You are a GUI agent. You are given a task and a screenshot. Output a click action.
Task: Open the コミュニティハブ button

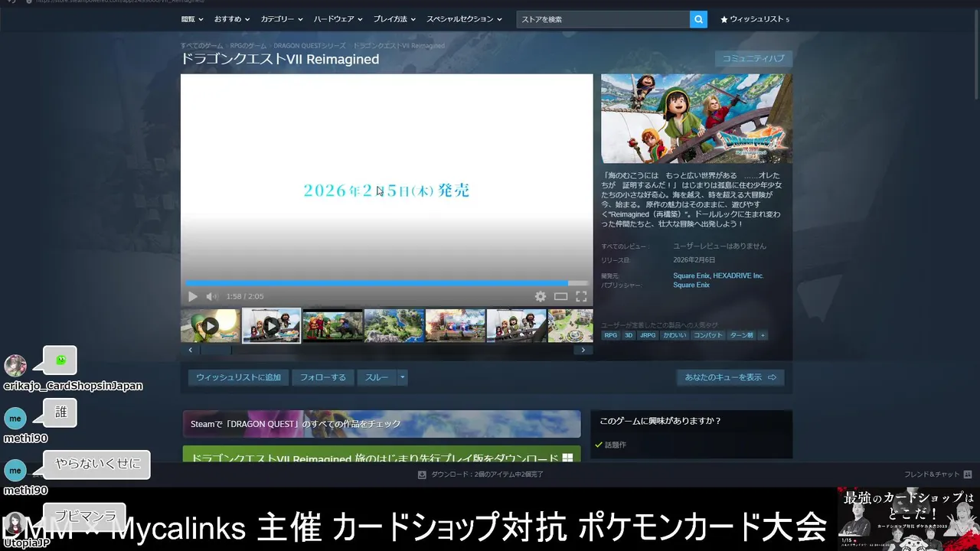coord(753,59)
